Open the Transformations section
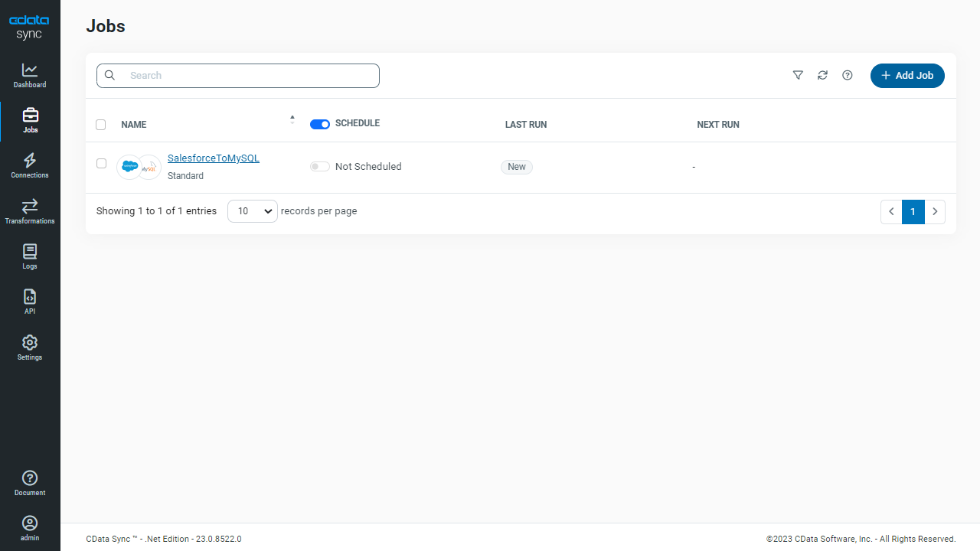 [x=30, y=211]
